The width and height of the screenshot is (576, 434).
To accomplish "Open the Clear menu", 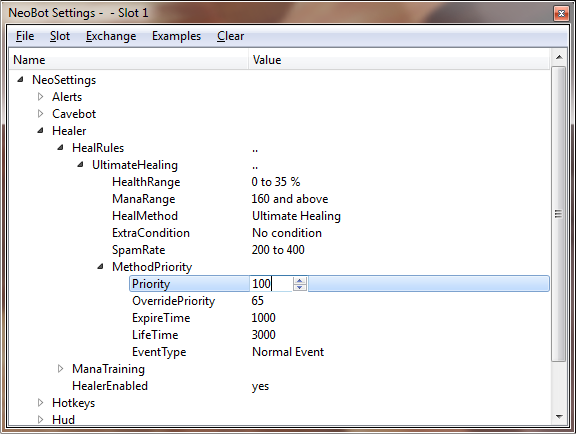I will 230,36.
